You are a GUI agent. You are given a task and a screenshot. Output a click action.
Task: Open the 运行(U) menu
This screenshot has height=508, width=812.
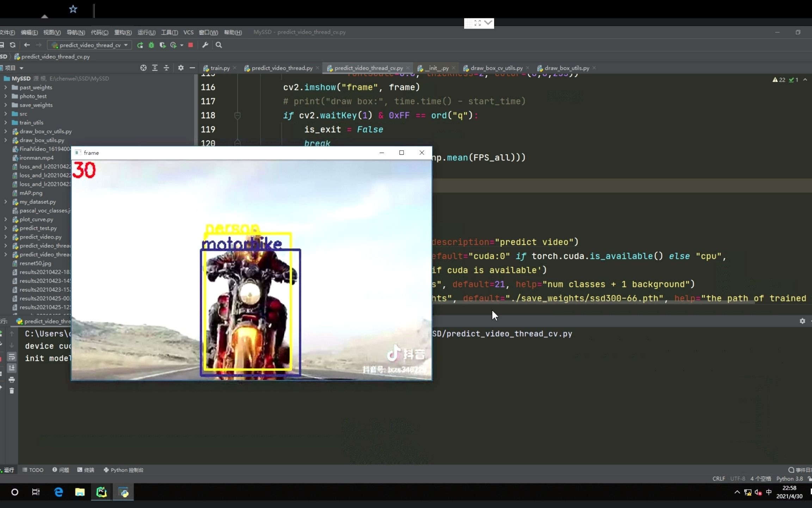146,32
